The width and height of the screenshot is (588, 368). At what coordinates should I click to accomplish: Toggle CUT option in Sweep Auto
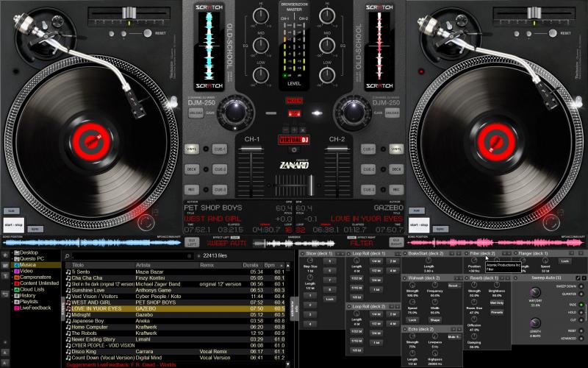point(581,320)
